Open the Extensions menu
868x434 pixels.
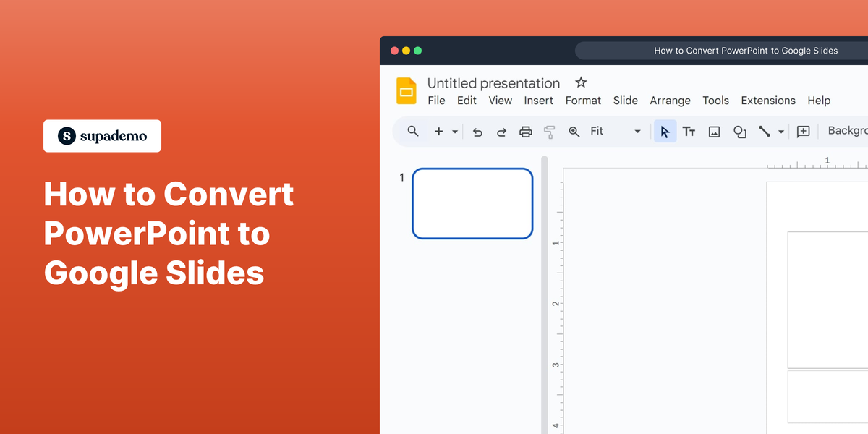(768, 101)
